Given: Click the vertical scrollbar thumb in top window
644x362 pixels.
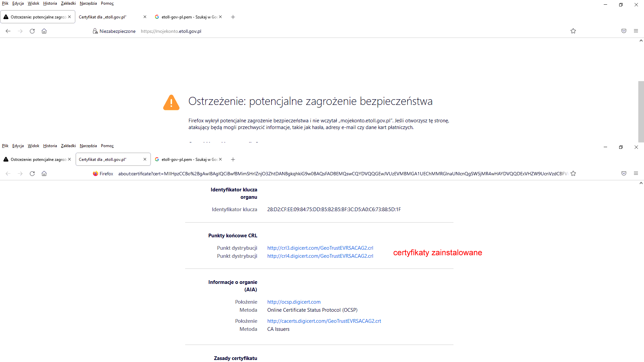Looking at the screenshot, I should [x=641, y=112].
